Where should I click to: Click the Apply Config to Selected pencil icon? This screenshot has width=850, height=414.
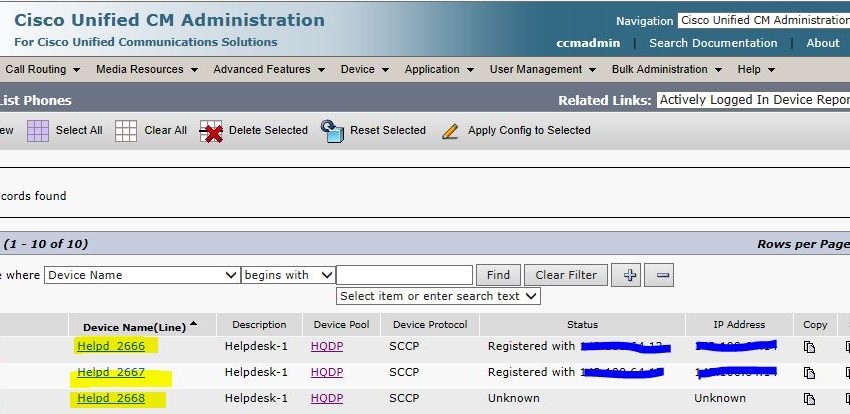coord(451,131)
